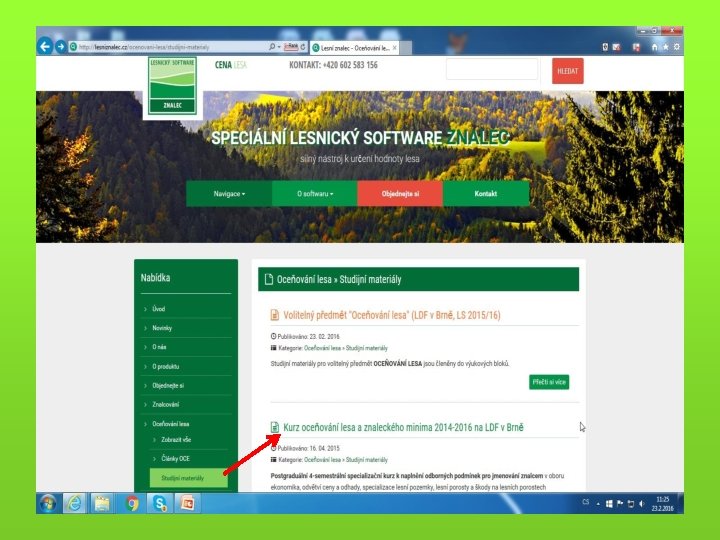The image size is (720, 540).
Task: Open browser Tools gear icon
Action: tap(676, 47)
